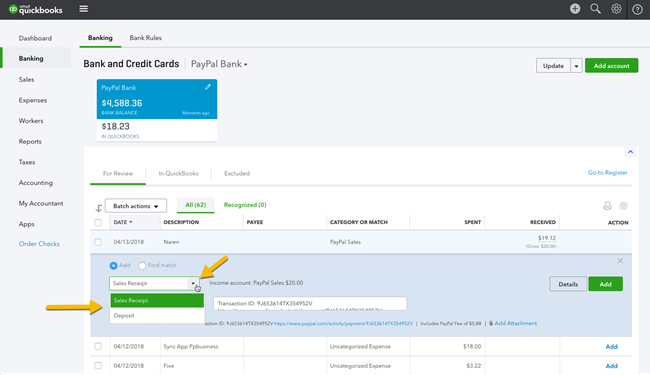Open Reports in the sidebar
The image size is (650, 375).
[x=30, y=142]
